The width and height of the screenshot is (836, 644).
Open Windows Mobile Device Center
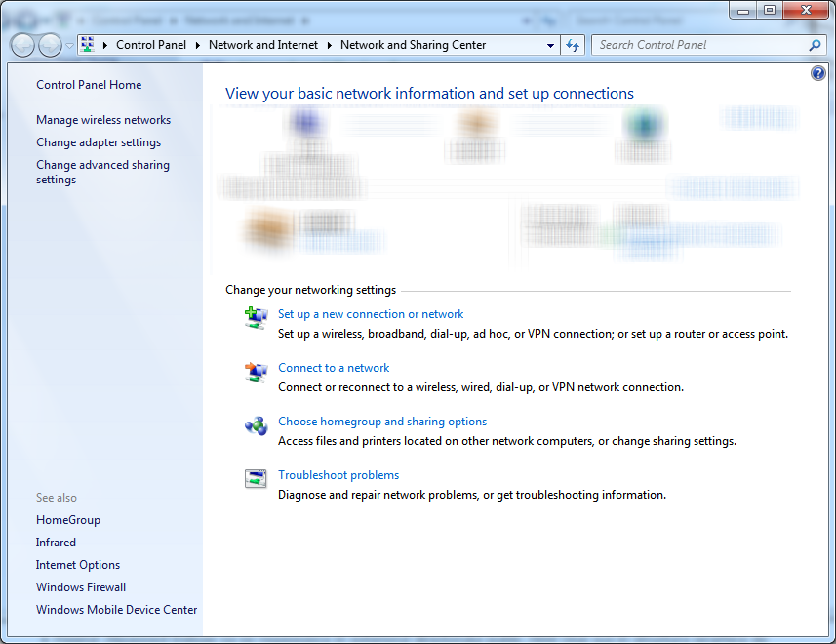click(117, 609)
